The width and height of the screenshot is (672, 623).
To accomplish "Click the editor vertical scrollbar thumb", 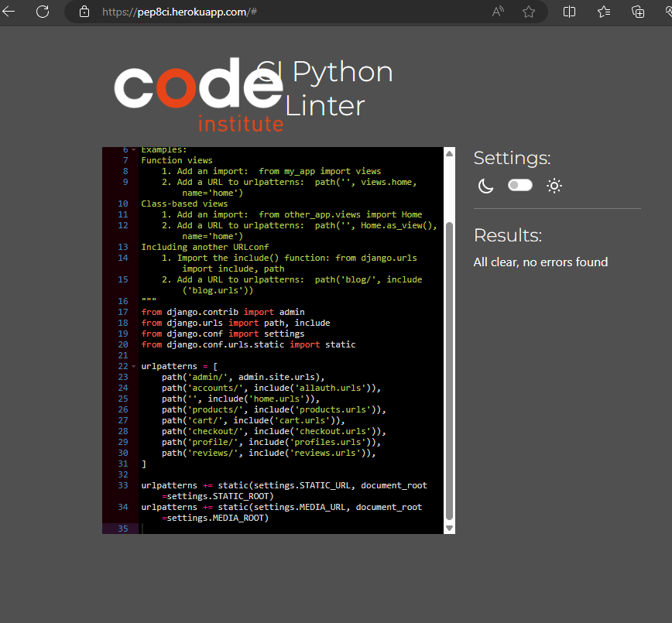I will coord(449,371).
